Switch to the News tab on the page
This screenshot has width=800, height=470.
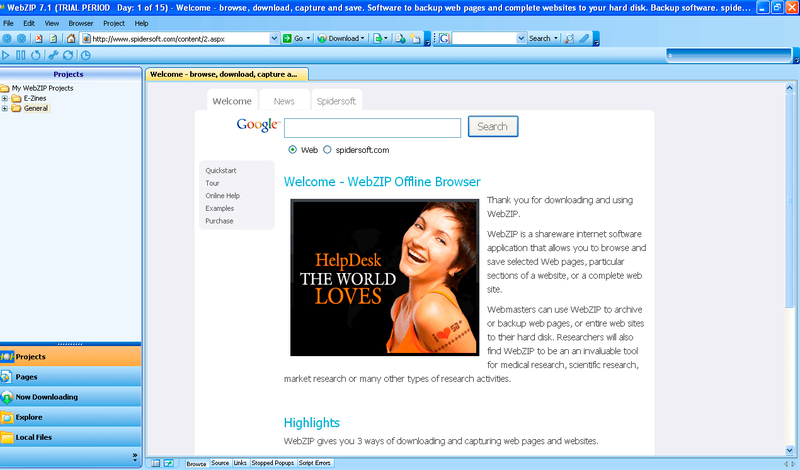pos(284,101)
